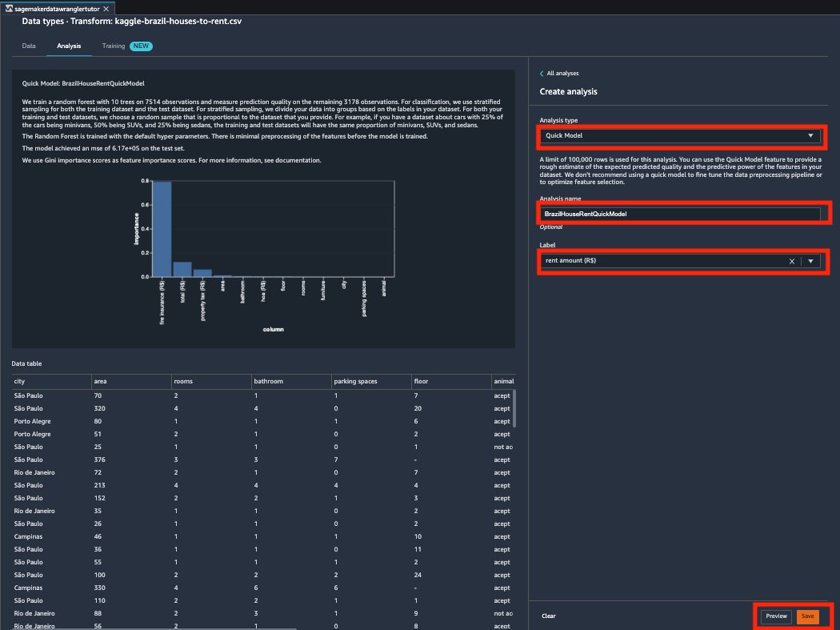Click the NEW badge beside Training
The height and width of the screenshot is (630, 840).
tap(141, 46)
